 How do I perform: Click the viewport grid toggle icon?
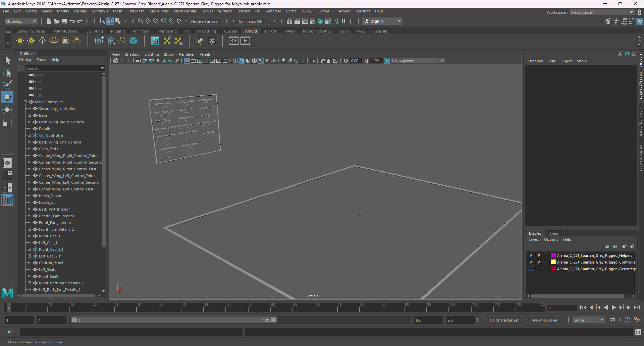[x=187, y=61]
